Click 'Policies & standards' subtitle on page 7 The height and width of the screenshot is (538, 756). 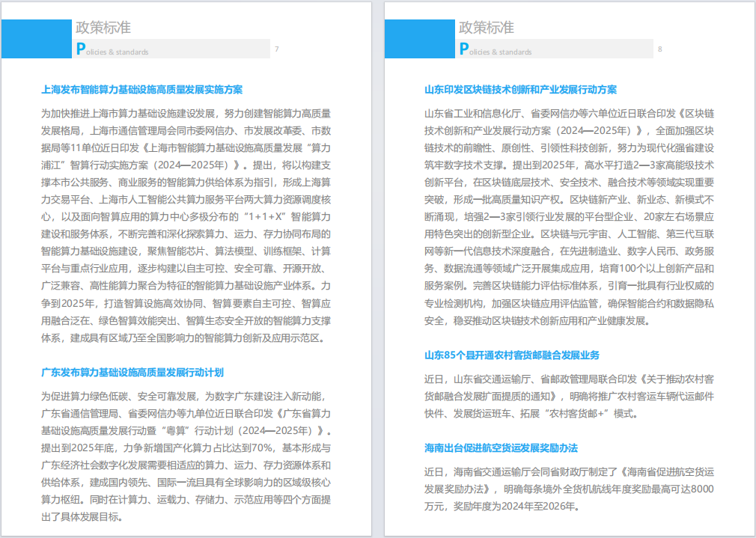(x=112, y=49)
